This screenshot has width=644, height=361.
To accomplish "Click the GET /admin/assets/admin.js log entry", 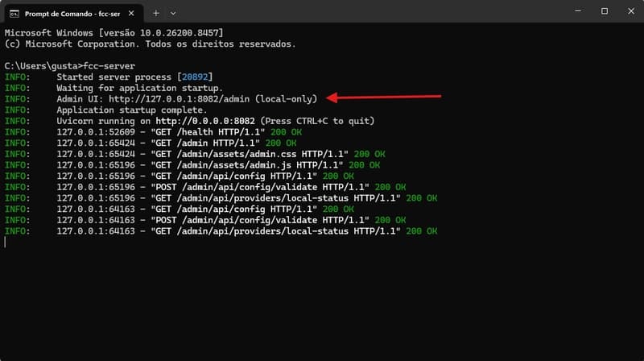I will (x=192, y=165).
